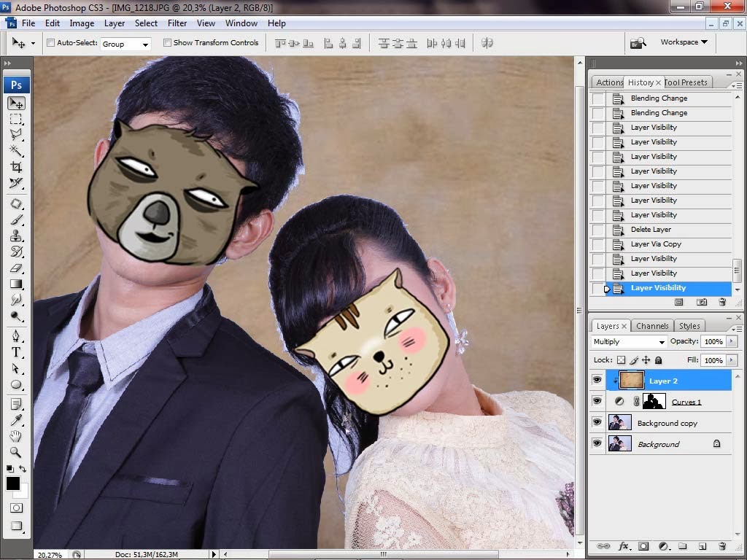This screenshot has height=560, width=747.
Task: Select the Crop tool
Action: [x=16, y=167]
